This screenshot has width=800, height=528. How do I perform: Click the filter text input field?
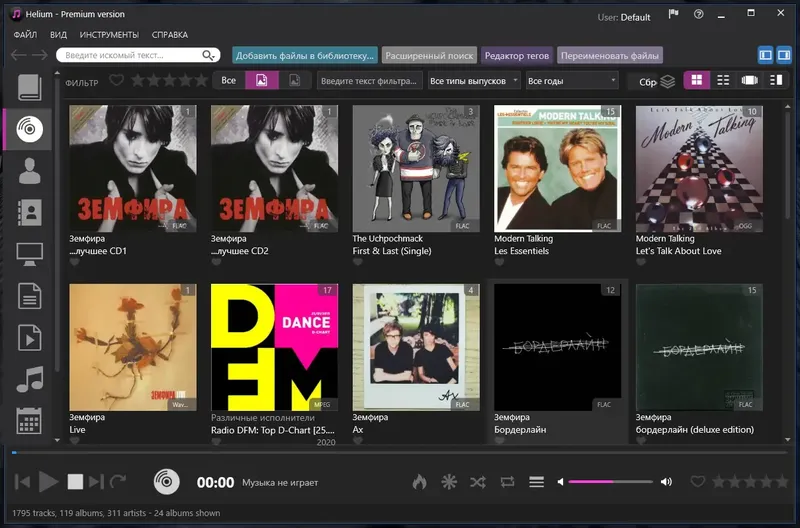click(x=369, y=81)
